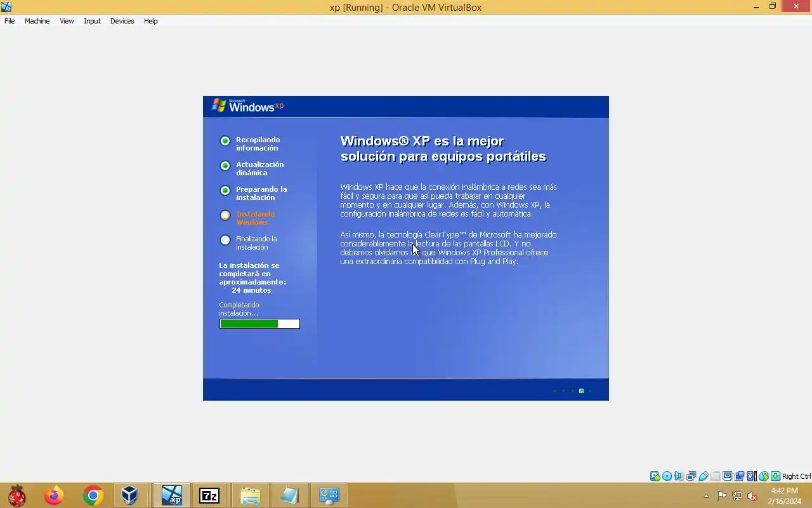The height and width of the screenshot is (508, 812).
Task: Click the optical drive status icon
Action: pos(667,476)
